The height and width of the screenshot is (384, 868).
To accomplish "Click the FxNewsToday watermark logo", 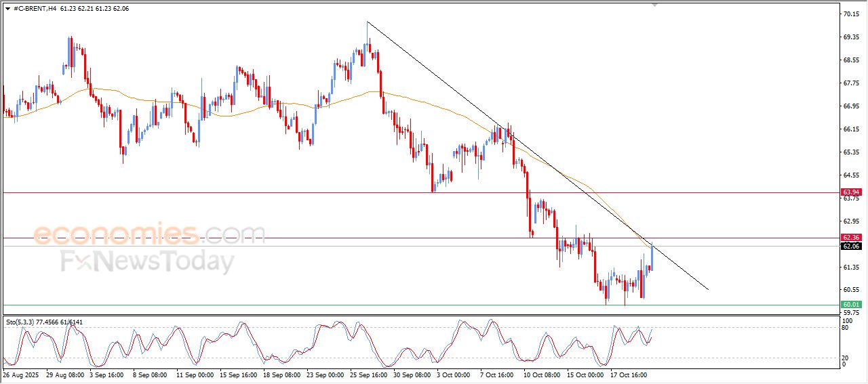I will coord(148,261).
